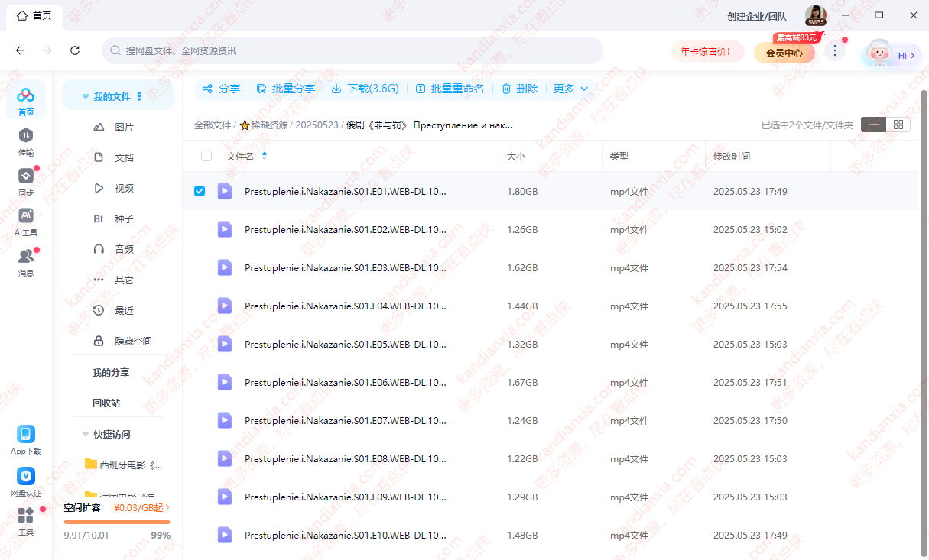The height and width of the screenshot is (560, 929).
Task: Expand the 更多 dropdown in toolbar
Action: tap(570, 89)
